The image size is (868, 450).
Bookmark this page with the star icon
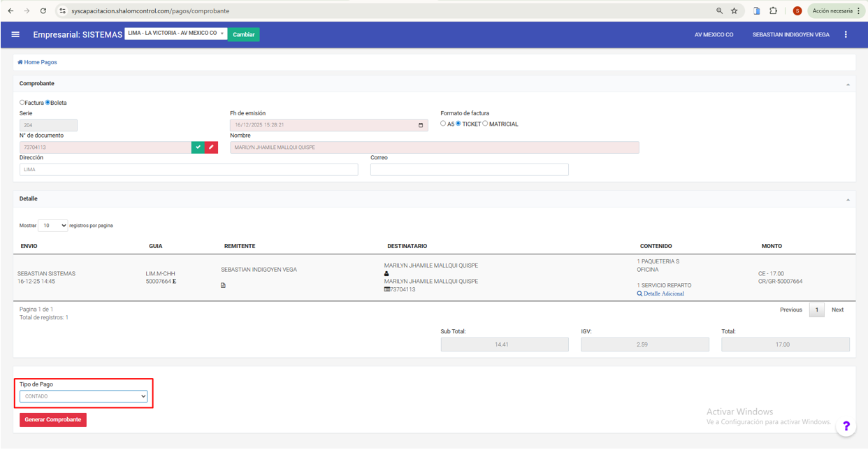coord(734,11)
